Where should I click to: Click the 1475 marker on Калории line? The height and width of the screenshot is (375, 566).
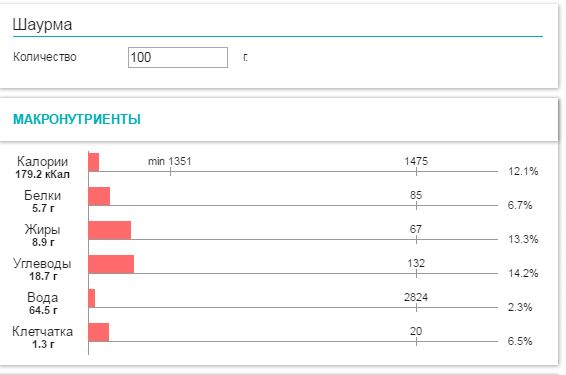pyautogui.click(x=416, y=161)
